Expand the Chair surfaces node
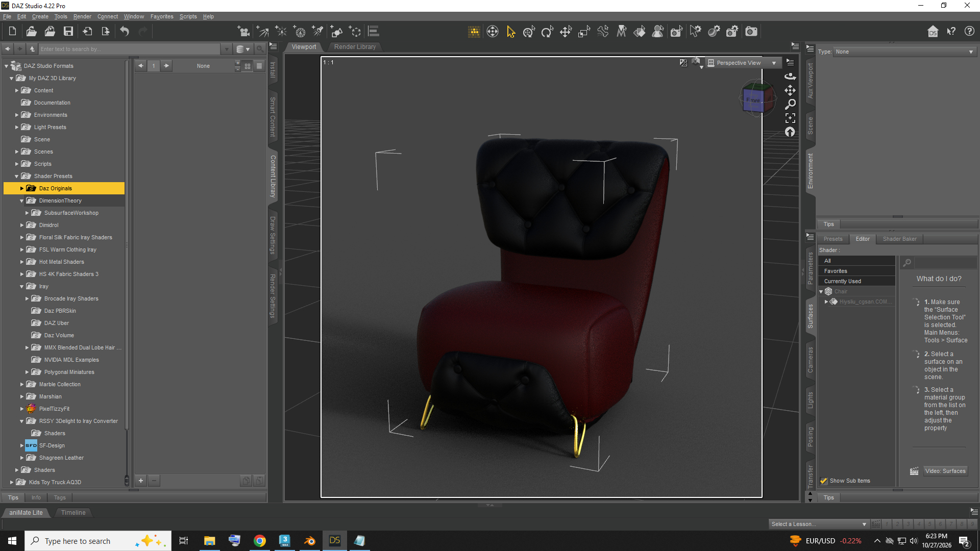This screenshot has height=551, width=980. pos(821,292)
